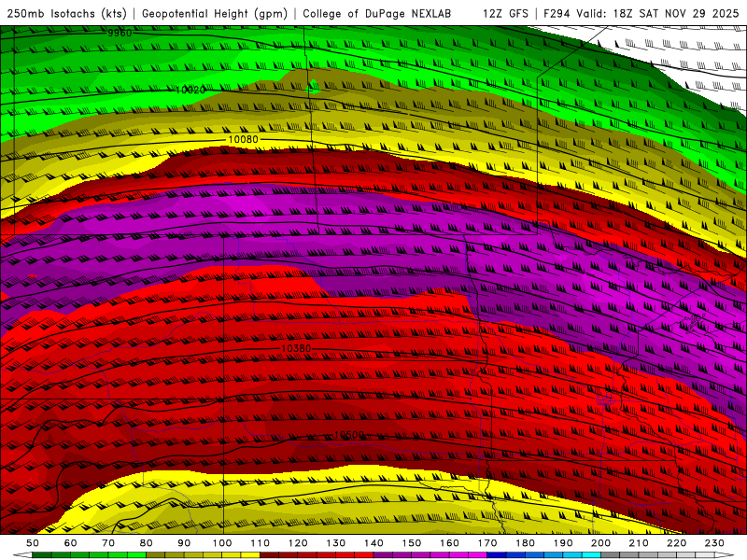Viewport: 747px width, 560px height.
Task: Click the "250mb Isotachs (kts)" title text
Action: click(x=67, y=13)
